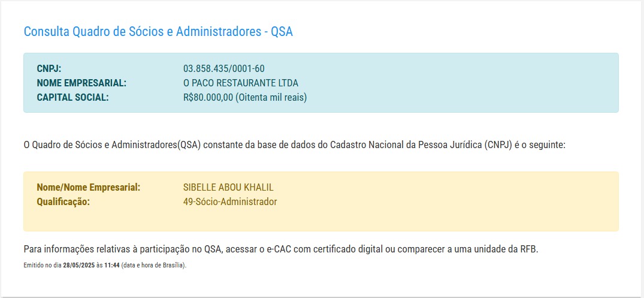Screen dimensions: 644x298
Task: Click the data e hora de Brasília note
Action: click(154, 265)
